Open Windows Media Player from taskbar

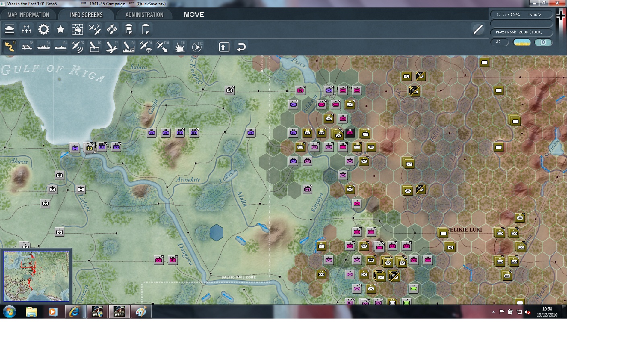coord(53,312)
